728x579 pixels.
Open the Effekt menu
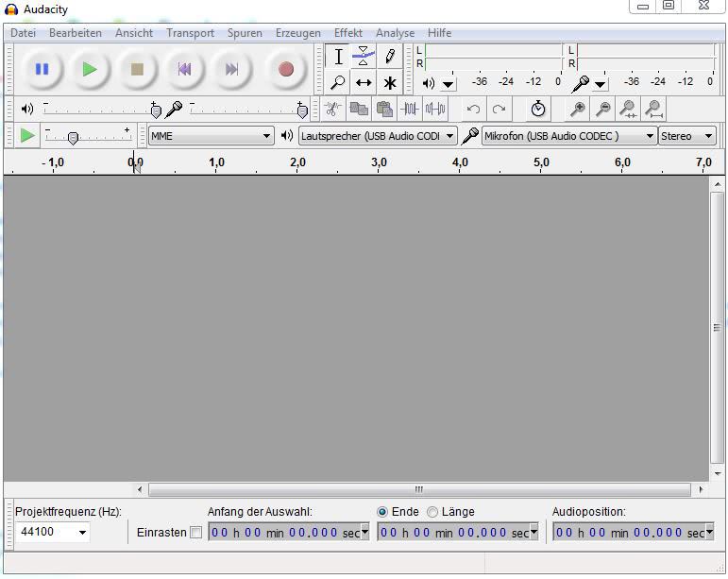coord(347,33)
